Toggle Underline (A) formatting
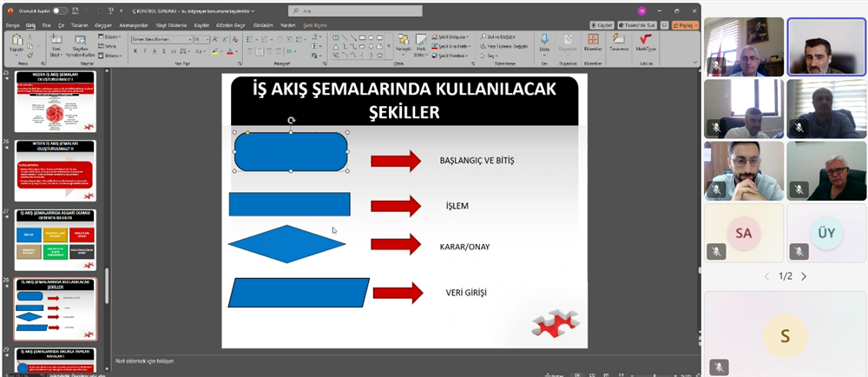The height and width of the screenshot is (377, 868). click(x=155, y=51)
